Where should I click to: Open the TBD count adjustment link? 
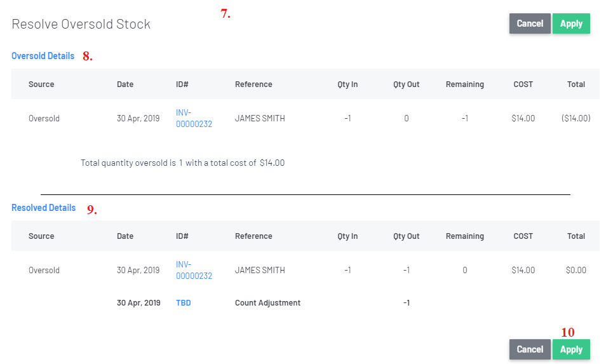(184, 302)
